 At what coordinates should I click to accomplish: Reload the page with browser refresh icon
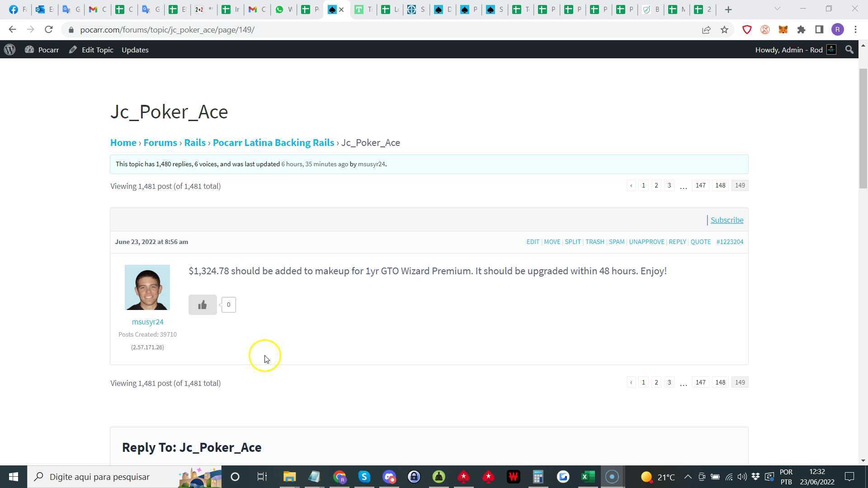click(x=49, y=30)
